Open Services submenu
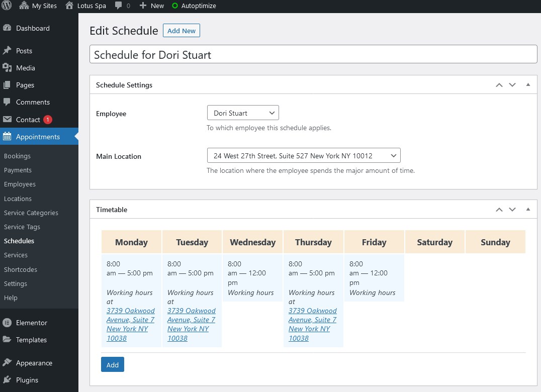The width and height of the screenshot is (541, 392). (16, 255)
